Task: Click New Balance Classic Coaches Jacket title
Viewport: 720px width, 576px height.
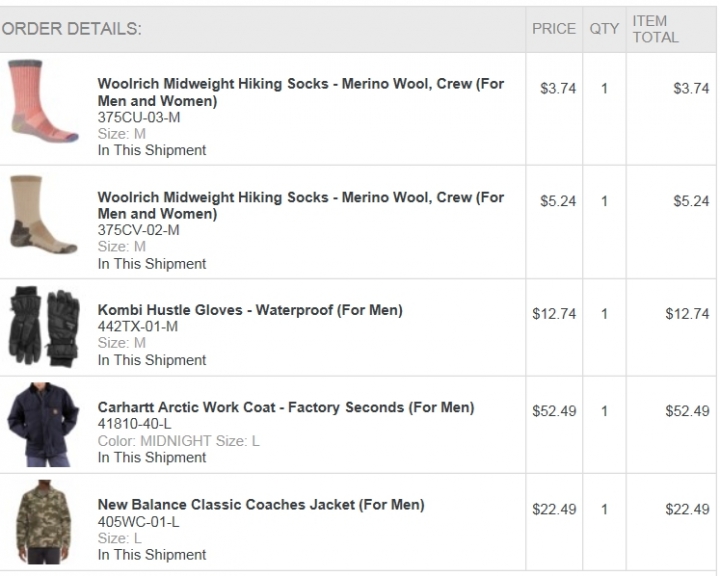Action: [261, 505]
